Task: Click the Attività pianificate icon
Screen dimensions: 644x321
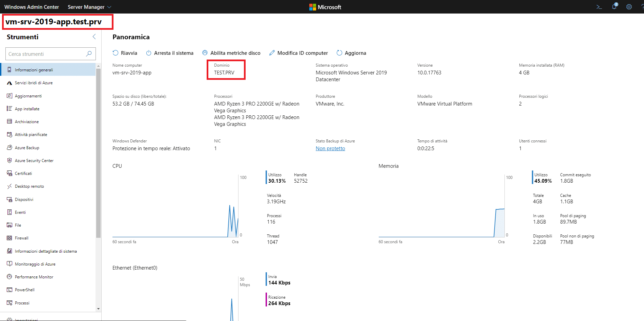Action: [9, 135]
